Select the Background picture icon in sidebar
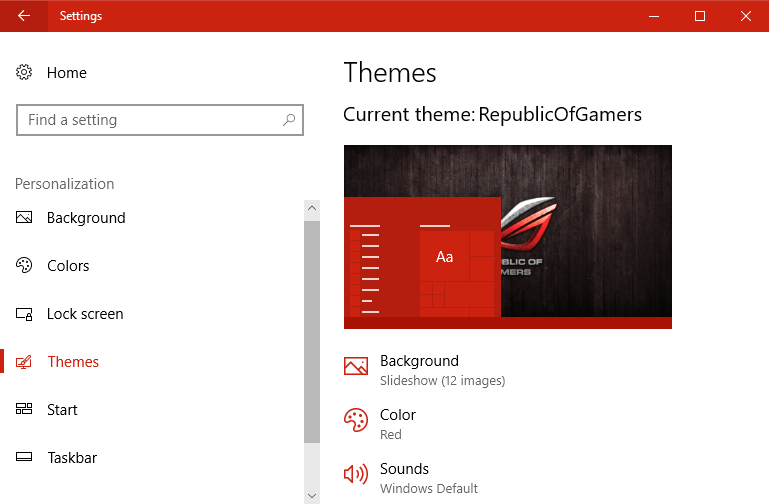The image size is (769, 504). point(24,217)
